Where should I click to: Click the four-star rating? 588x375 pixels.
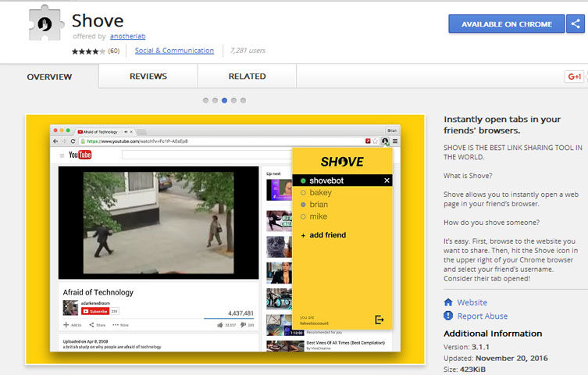tap(88, 51)
